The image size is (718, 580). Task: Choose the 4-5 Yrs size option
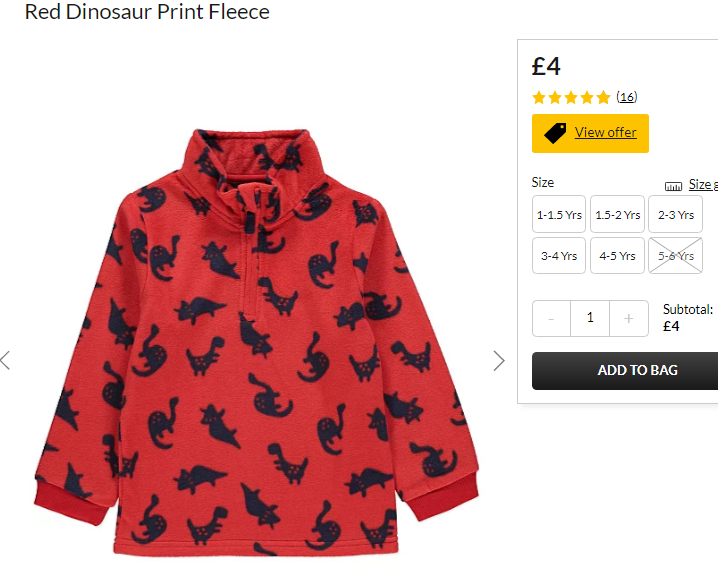617,255
